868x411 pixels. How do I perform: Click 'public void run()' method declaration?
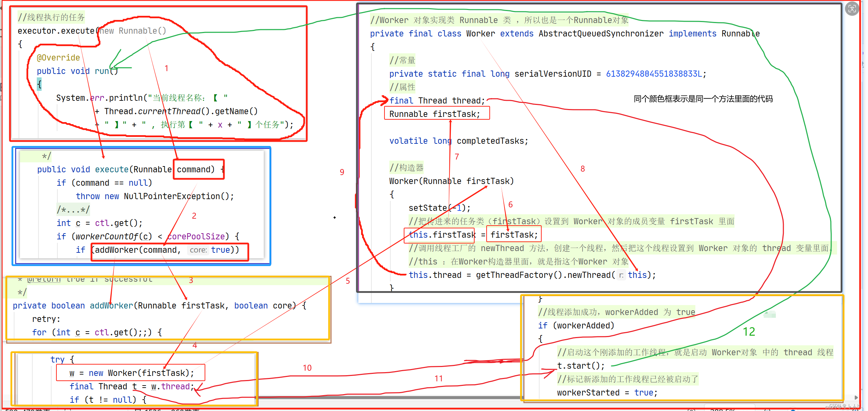pyautogui.click(x=77, y=71)
